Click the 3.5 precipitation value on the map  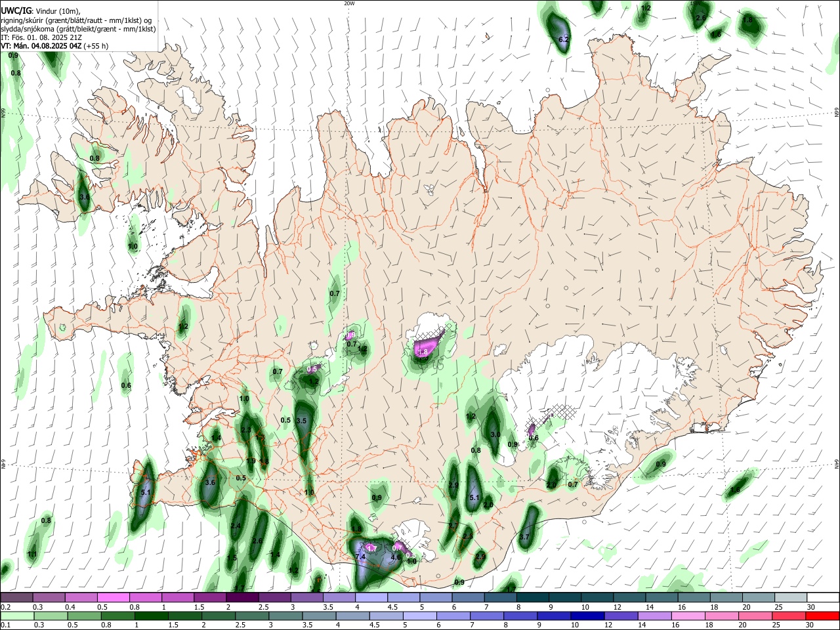point(301,421)
